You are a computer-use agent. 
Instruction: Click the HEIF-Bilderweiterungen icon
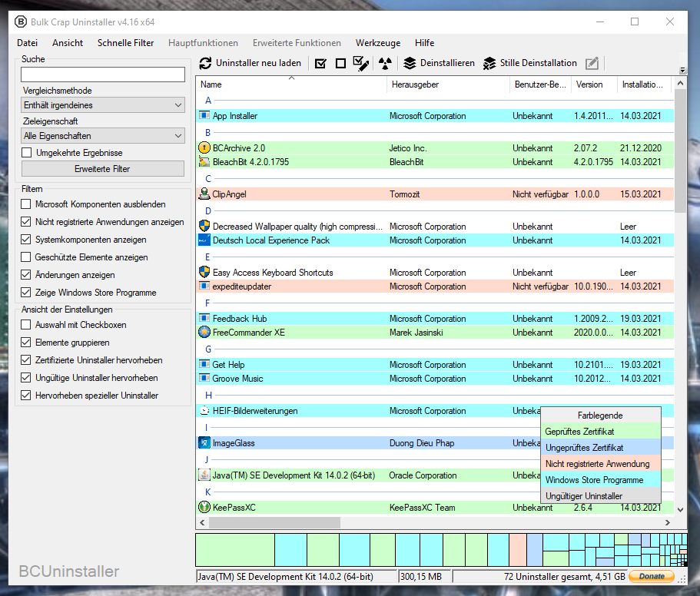pos(204,410)
